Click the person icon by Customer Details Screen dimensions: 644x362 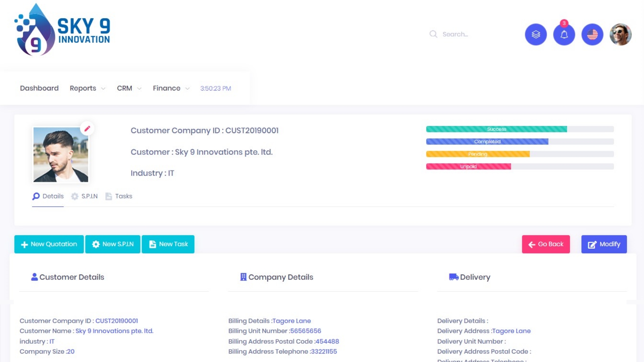pos(34,277)
